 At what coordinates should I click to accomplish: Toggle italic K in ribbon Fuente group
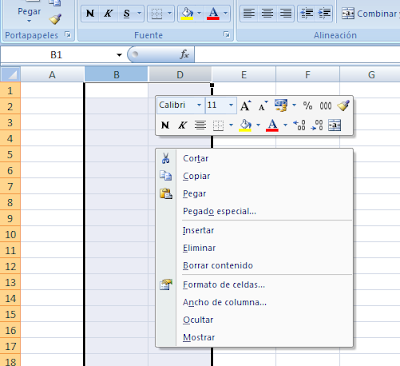pyautogui.click(x=108, y=14)
